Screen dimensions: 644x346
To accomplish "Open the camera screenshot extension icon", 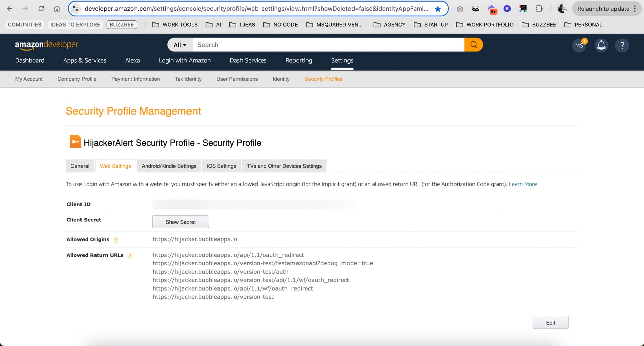I will click(x=460, y=9).
